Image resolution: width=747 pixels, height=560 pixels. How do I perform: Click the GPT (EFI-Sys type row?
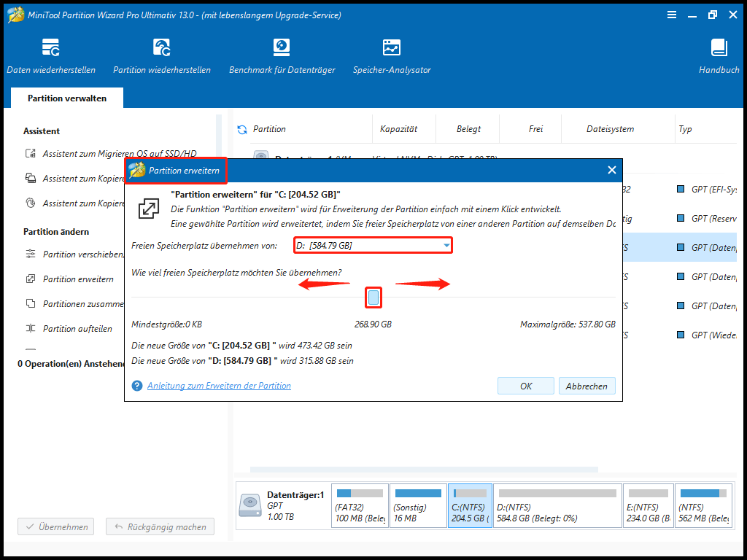706,190
